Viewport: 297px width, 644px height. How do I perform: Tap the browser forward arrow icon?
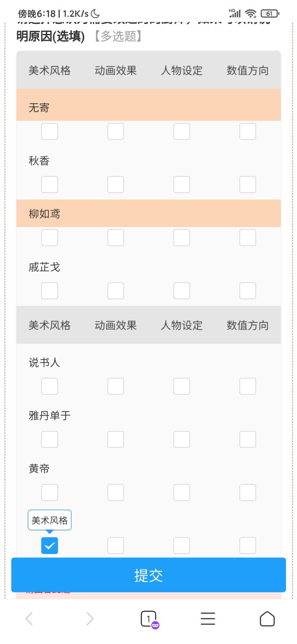point(90,618)
